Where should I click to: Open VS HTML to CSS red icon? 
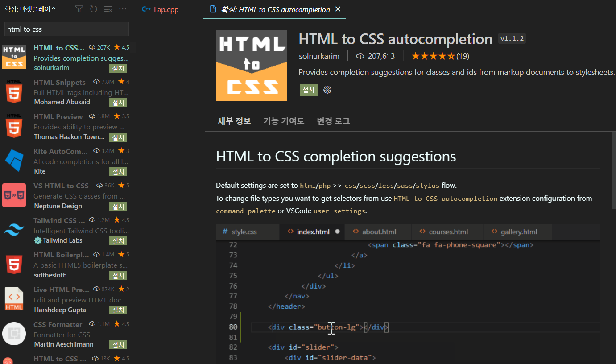pos(14,195)
